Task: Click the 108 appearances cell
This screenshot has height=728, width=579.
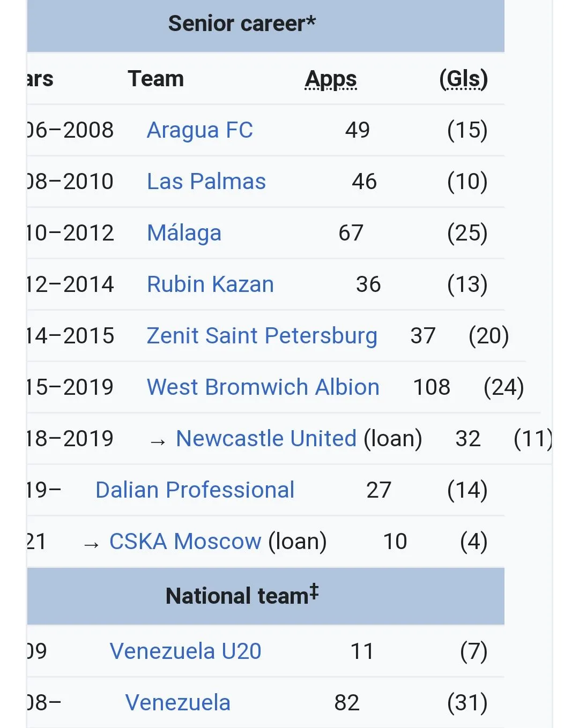Action: (x=432, y=387)
